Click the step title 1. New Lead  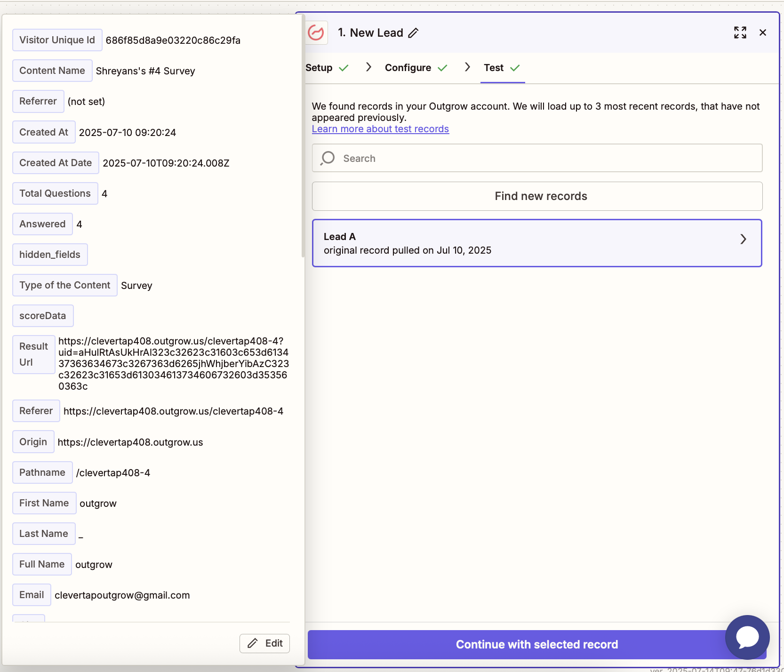pos(370,33)
